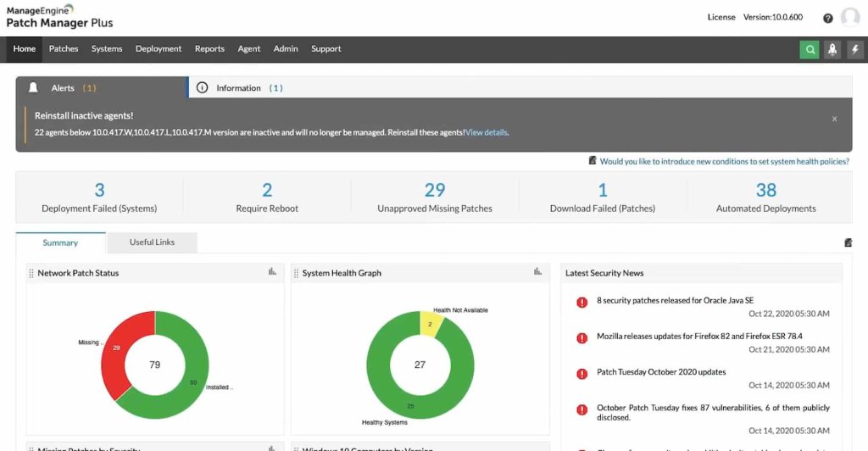Click alert icon for Mozilla Firefox 82 news
Image resolution: width=868 pixels, height=451 pixels.
[x=581, y=338]
